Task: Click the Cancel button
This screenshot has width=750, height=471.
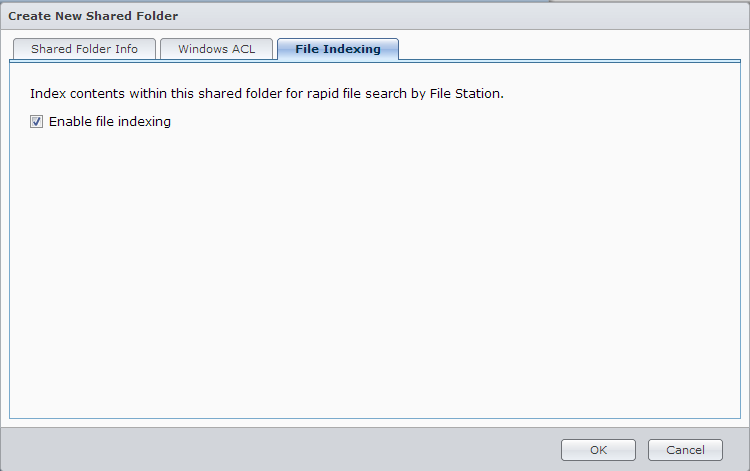Action: (x=685, y=450)
